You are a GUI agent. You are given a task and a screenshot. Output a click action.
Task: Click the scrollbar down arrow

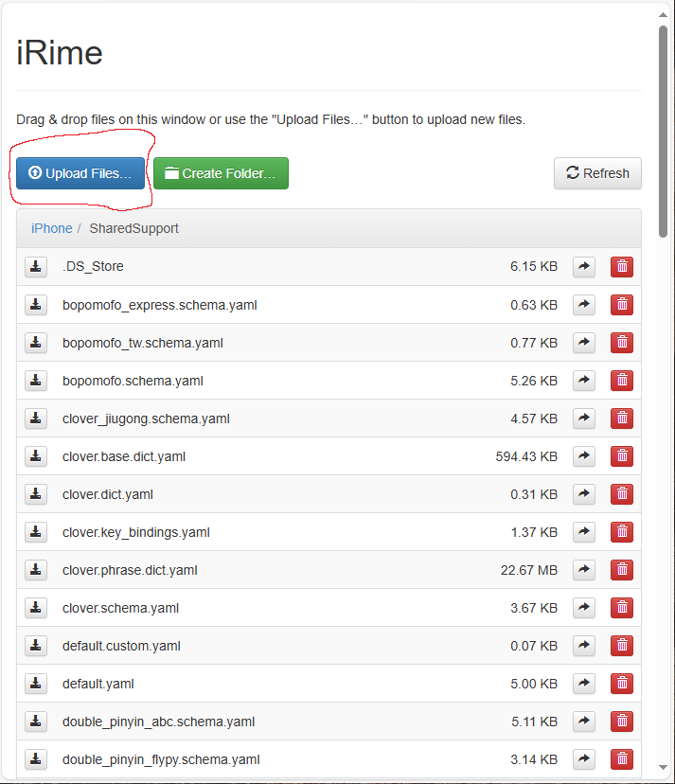point(663,767)
